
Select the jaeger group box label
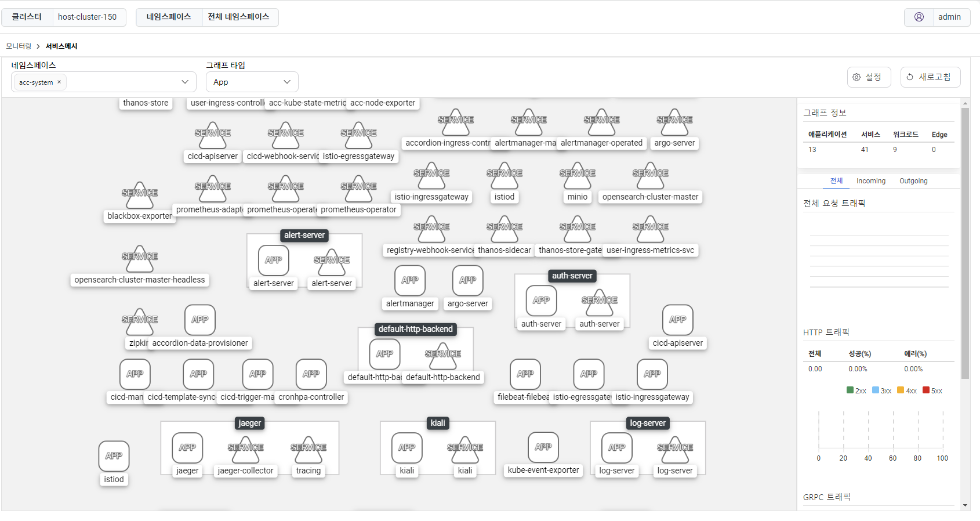(x=250, y=423)
